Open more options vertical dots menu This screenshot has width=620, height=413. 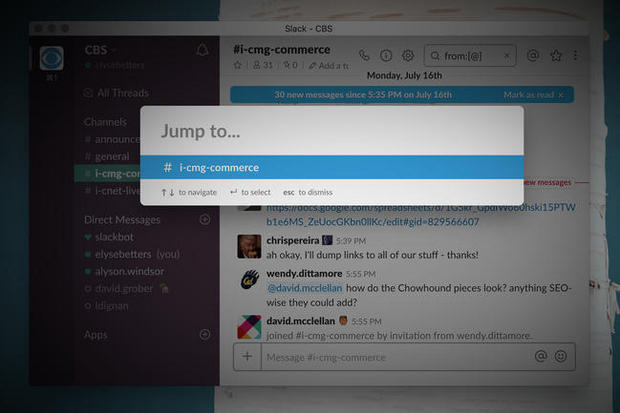[575, 55]
